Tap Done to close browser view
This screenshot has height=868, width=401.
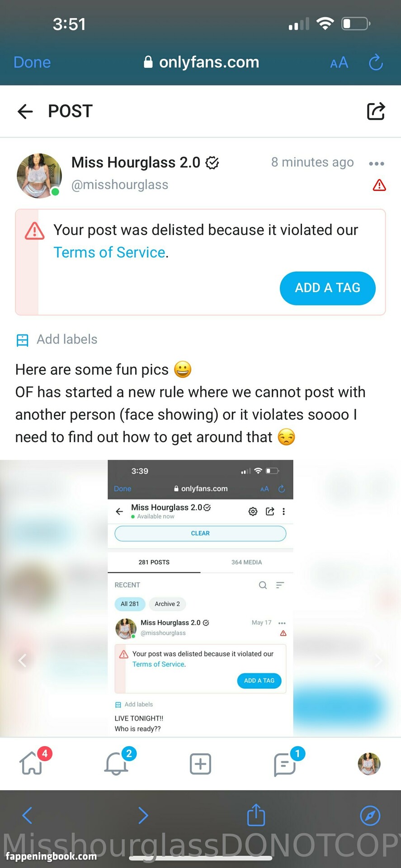tap(32, 62)
